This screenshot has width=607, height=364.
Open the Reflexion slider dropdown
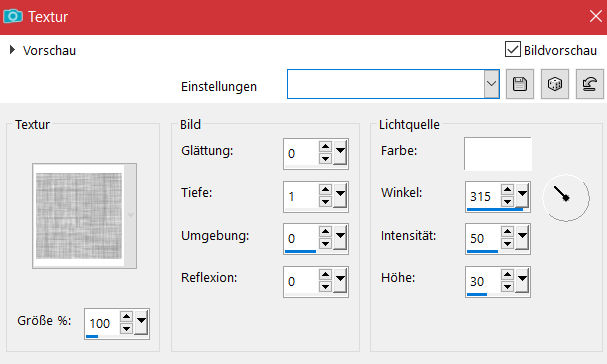point(340,280)
